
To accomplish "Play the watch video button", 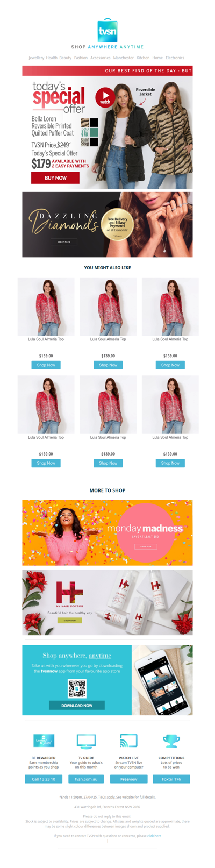I will point(105,97).
